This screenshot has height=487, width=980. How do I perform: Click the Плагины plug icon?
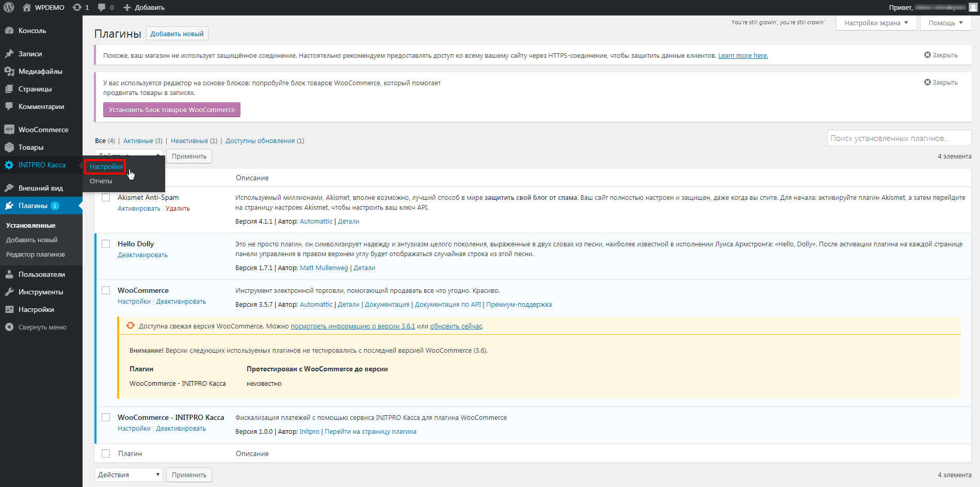pos(9,206)
